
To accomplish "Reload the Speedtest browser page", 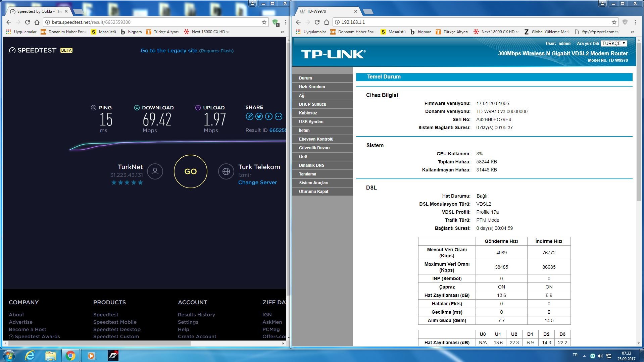I will [x=28, y=22].
